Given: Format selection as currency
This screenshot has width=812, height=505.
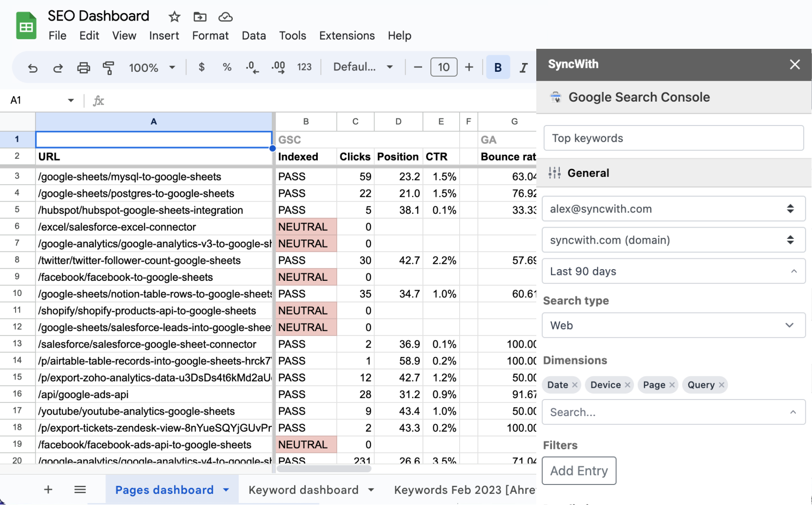Looking at the screenshot, I should pos(201,67).
